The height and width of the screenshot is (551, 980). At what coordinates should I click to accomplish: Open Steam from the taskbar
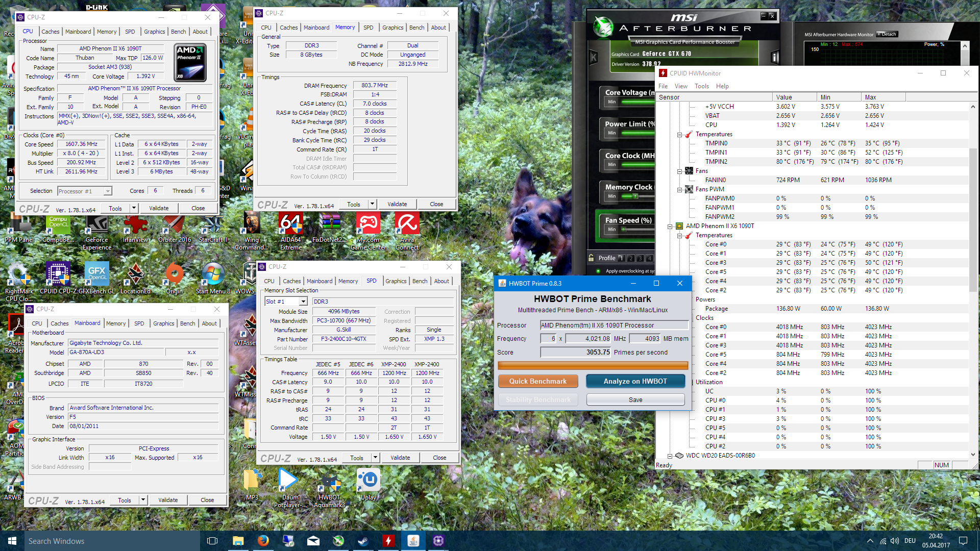click(x=363, y=541)
